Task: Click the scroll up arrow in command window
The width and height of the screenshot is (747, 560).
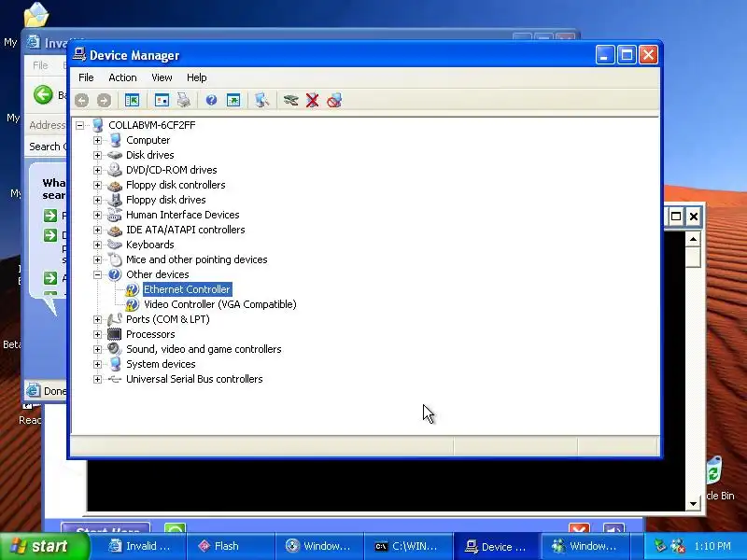Action: [x=693, y=239]
